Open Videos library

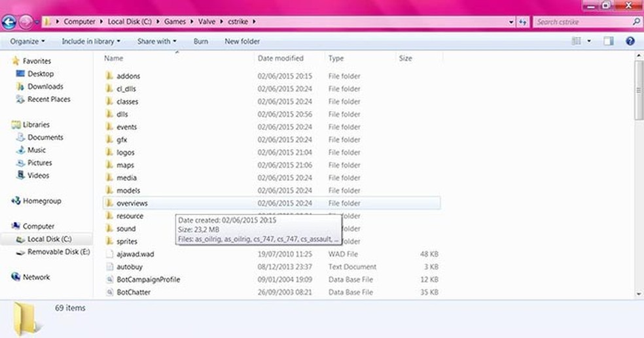[x=38, y=176]
